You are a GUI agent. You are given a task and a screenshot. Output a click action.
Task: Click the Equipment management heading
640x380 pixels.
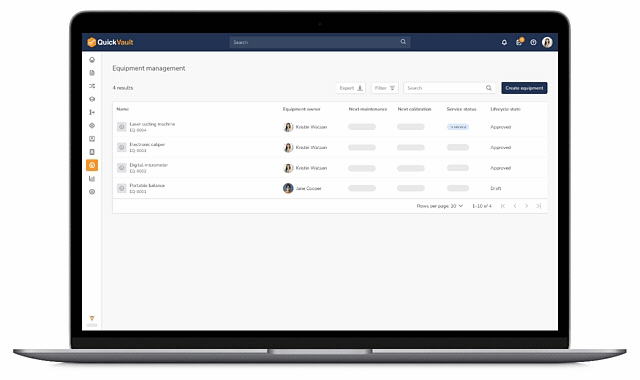(x=149, y=68)
